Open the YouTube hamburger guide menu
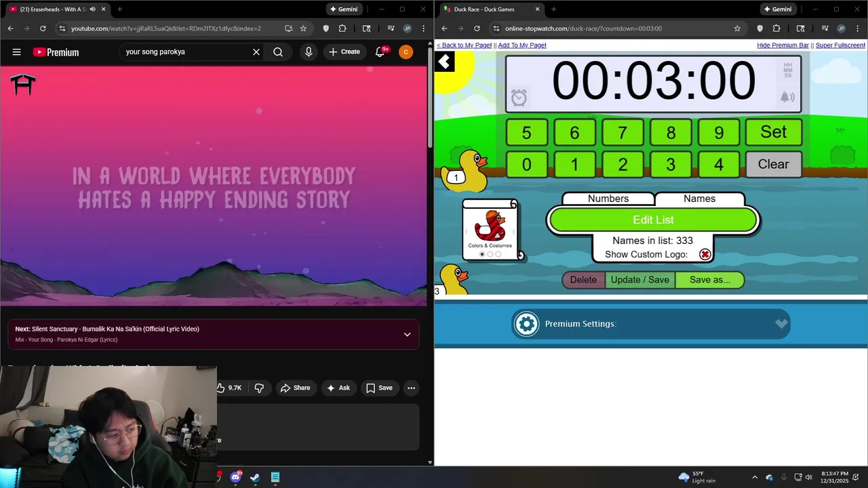The height and width of the screenshot is (488, 868). 17,52
